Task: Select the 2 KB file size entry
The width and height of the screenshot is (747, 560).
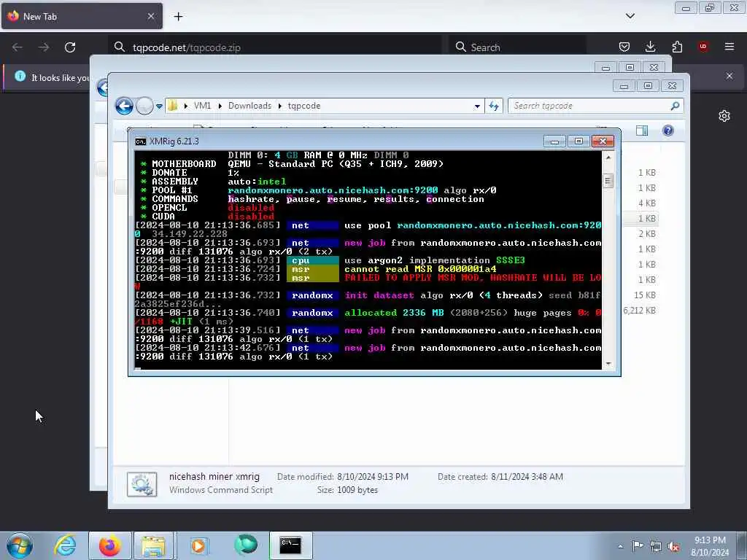Action: click(x=647, y=234)
